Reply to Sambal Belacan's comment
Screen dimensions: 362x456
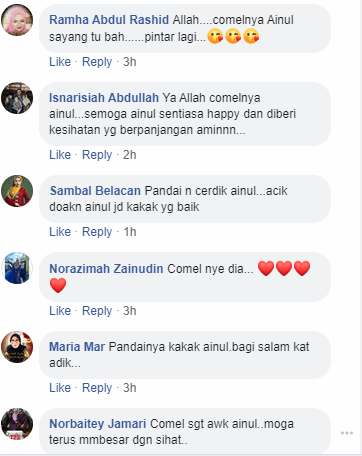click(x=97, y=232)
